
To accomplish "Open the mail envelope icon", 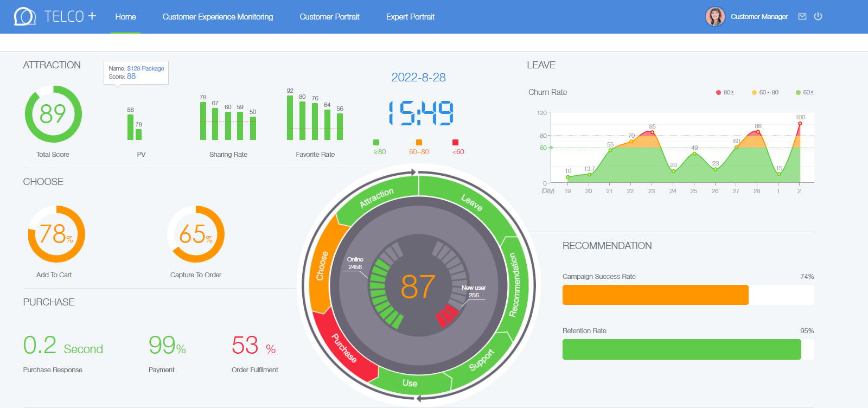I will pos(802,17).
